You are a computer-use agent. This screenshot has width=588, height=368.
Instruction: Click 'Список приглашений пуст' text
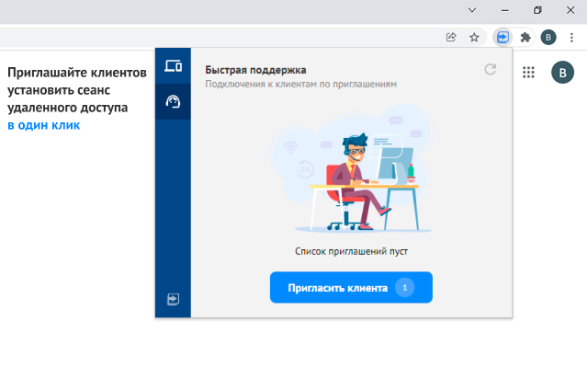click(x=351, y=251)
